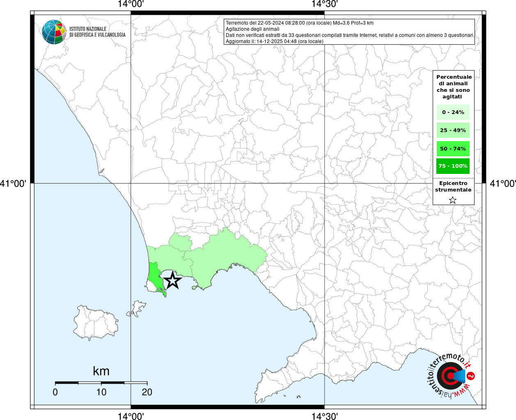Click the 'Percentuale di animali' legend title
Viewport: 516px width, 420px height.
pyautogui.click(x=454, y=87)
